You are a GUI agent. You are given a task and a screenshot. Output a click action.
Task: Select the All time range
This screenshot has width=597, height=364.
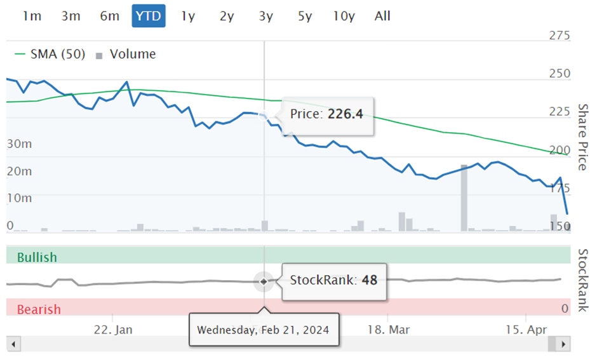[x=382, y=16]
